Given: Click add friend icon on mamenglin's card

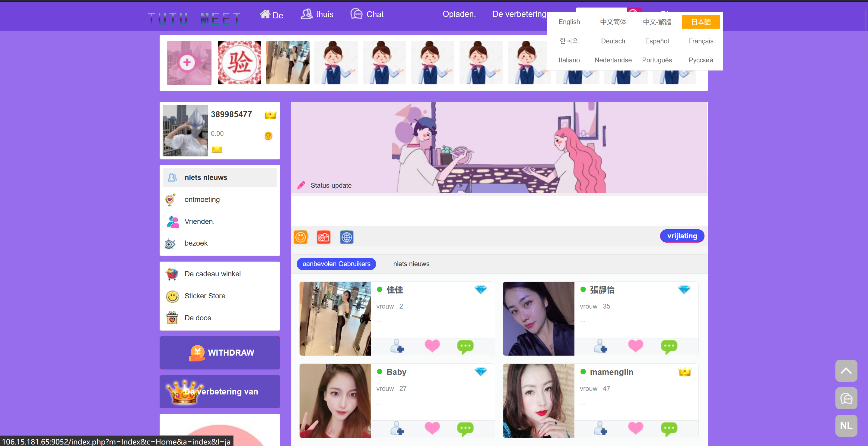Looking at the screenshot, I should (600, 428).
